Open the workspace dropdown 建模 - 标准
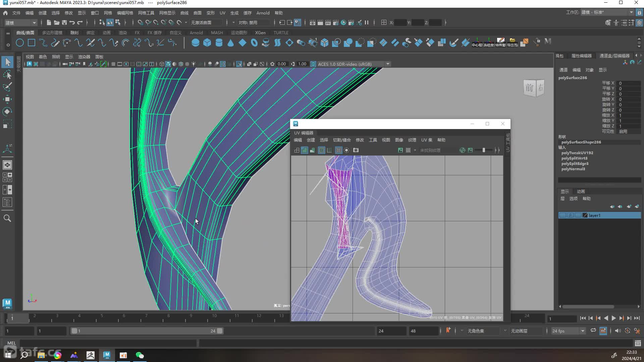644x362 pixels. 607,12
